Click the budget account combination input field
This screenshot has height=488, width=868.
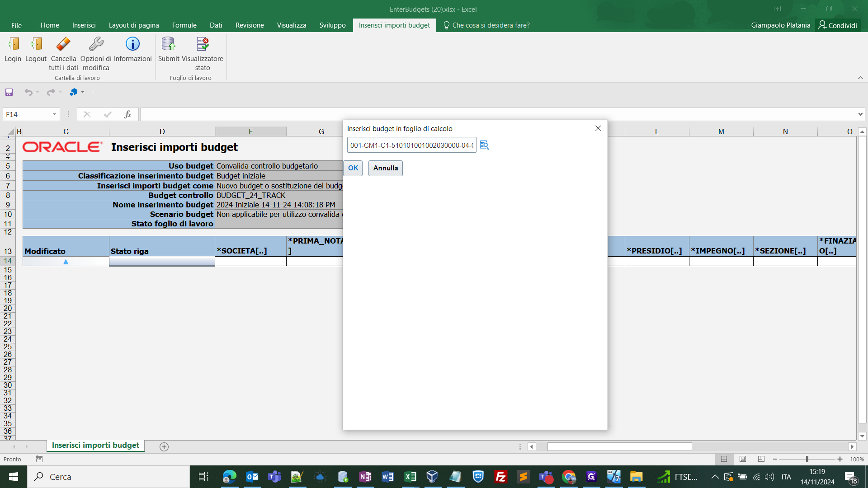click(x=412, y=145)
